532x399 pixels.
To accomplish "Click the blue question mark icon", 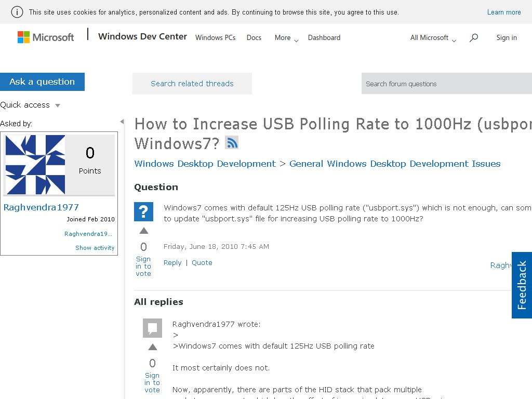I will click(143, 212).
